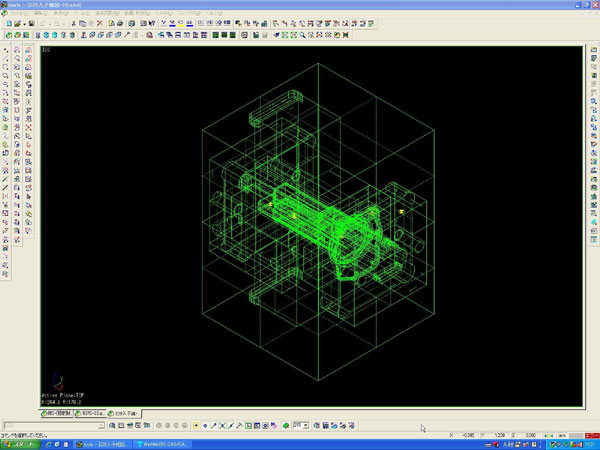The height and width of the screenshot is (450, 600).
Task: Click the New file icon in top toolbar
Action: [8, 22]
